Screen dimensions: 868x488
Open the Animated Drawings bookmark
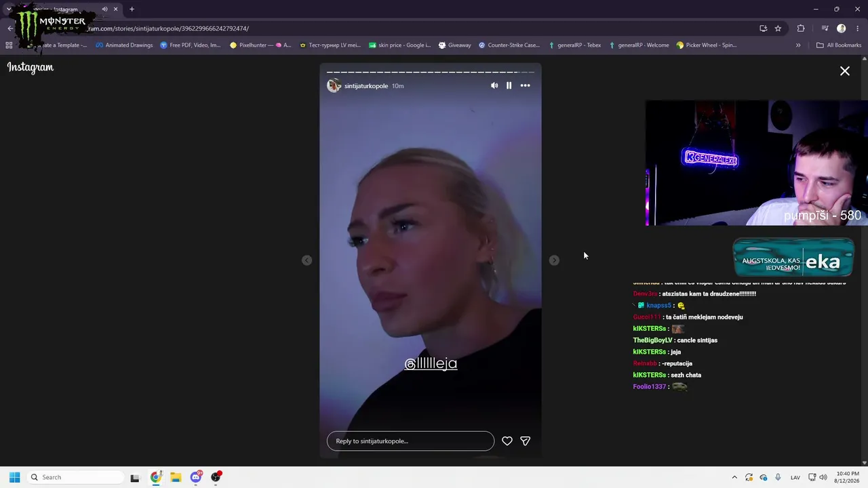click(x=124, y=45)
